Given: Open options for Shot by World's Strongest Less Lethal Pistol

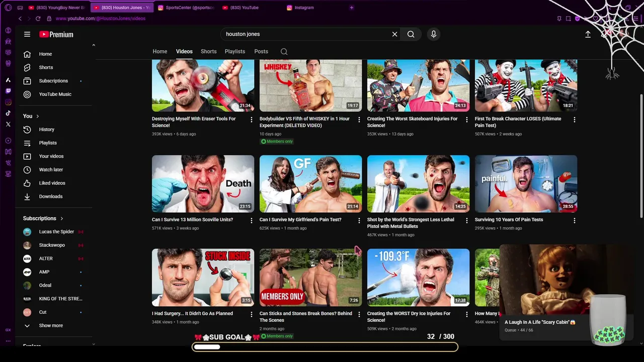Looking at the screenshot, I should coord(467,220).
